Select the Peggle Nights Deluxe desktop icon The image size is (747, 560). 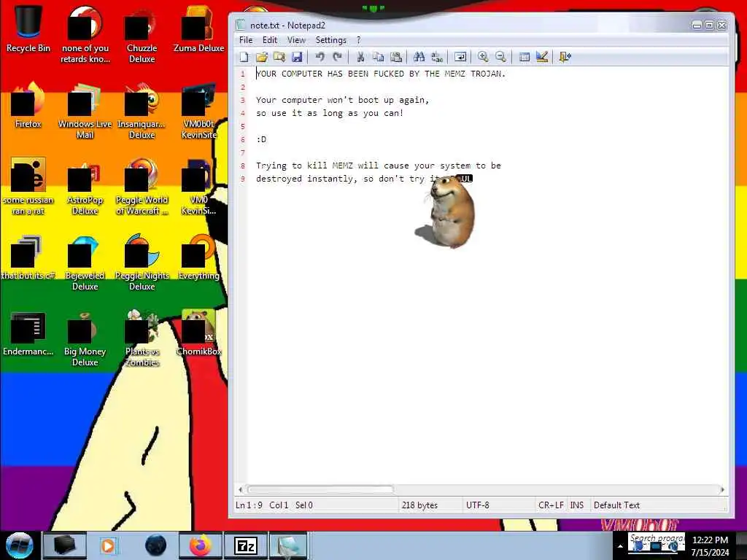coord(142,262)
